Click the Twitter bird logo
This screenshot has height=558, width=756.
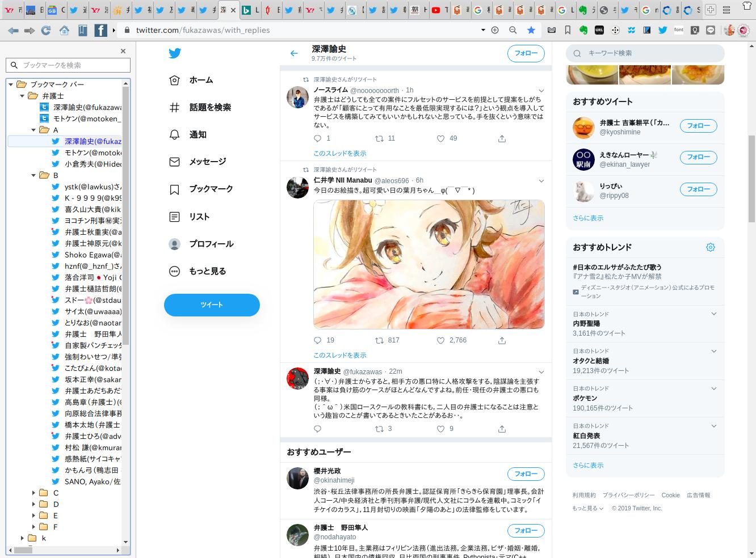tap(175, 53)
